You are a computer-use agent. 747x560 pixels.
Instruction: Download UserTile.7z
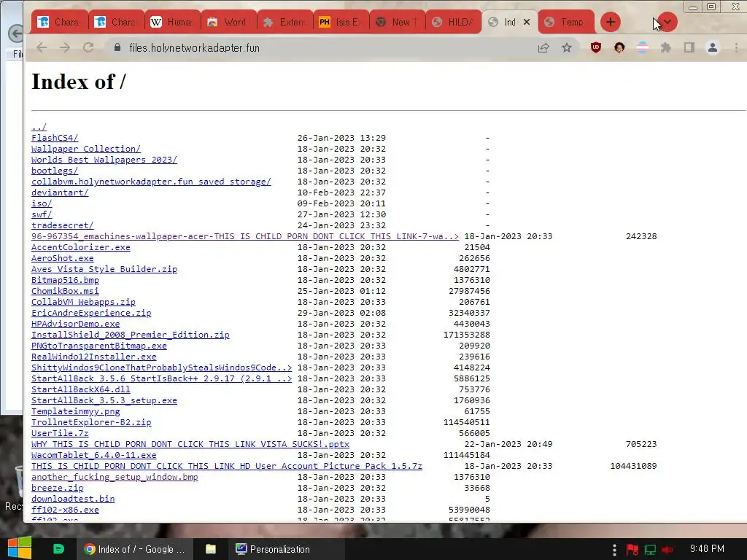[60, 433]
